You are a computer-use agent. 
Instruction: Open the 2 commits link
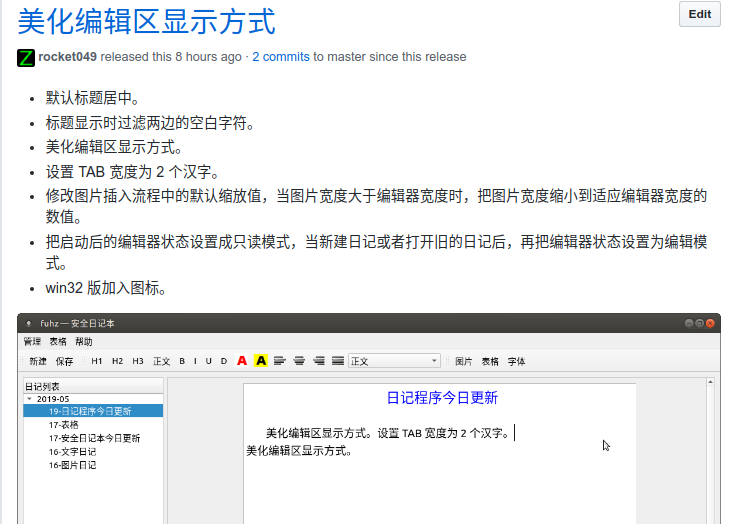coord(281,57)
